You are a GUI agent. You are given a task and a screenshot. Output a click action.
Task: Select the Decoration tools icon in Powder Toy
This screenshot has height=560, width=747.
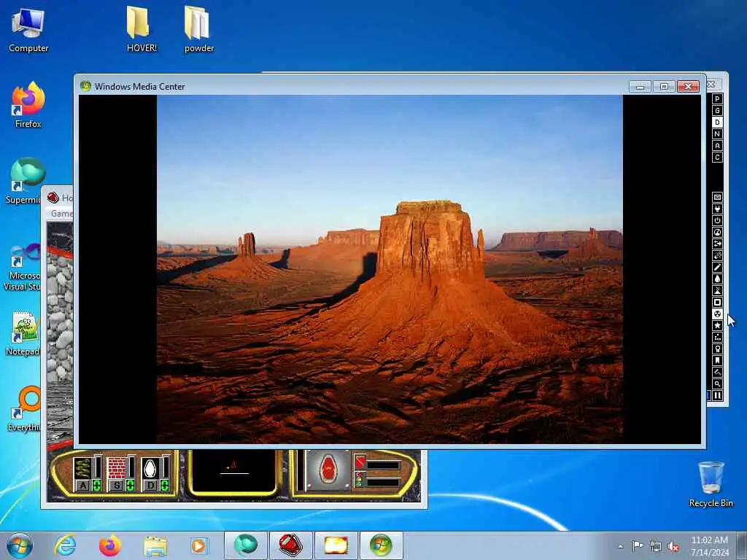point(718,373)
